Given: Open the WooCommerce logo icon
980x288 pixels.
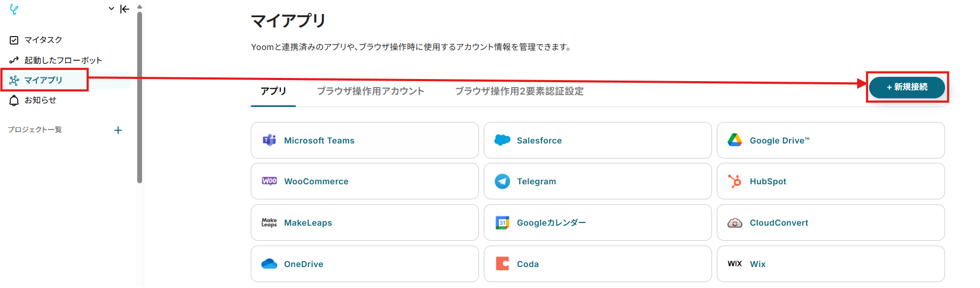Looking at the screenshot, I should pos(269,181).
